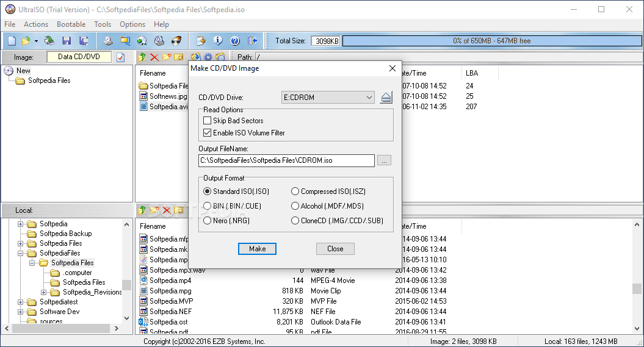Choose the BIN (.BIN/.CUE) format option

[208, 206]
